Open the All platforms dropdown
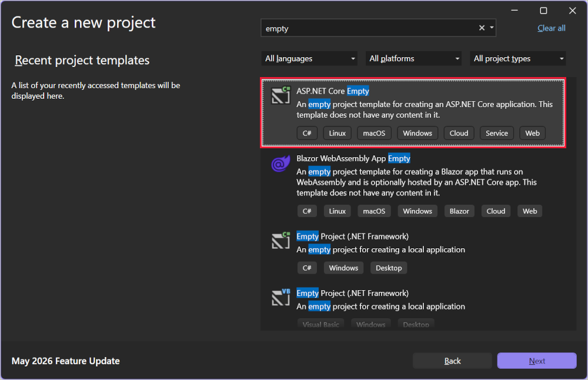The width and height of the screenshot is (588, 380). click(413, 58)
